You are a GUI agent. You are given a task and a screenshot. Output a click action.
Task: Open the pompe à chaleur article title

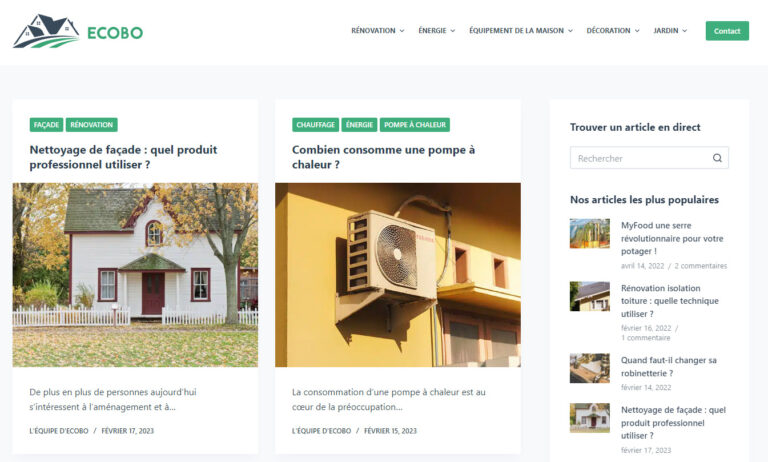point(384,157)
